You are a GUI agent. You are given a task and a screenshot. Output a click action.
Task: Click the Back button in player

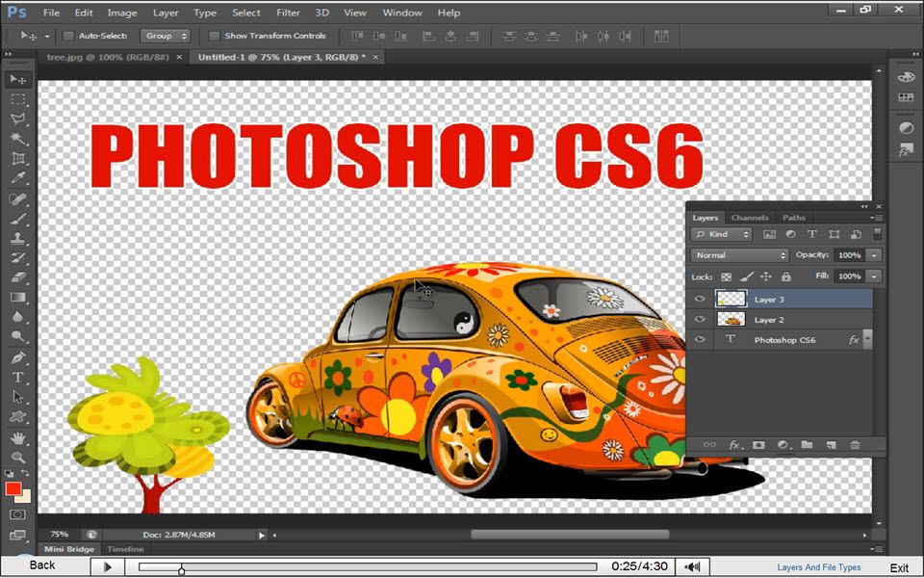click(42, 565)
